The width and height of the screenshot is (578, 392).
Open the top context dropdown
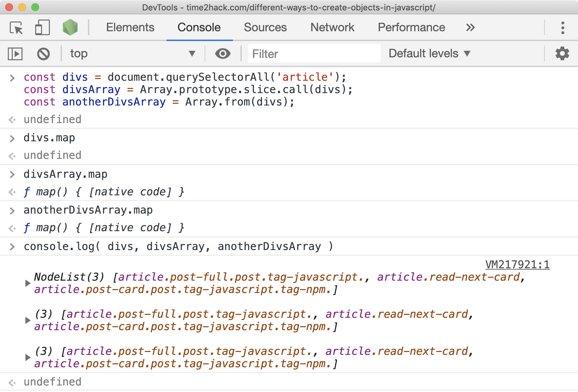coord(133,53)
